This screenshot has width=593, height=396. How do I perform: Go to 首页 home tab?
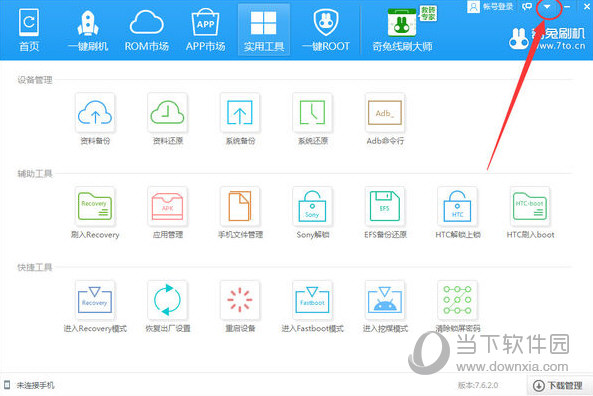pyautogui.click(x=29, y=30)
